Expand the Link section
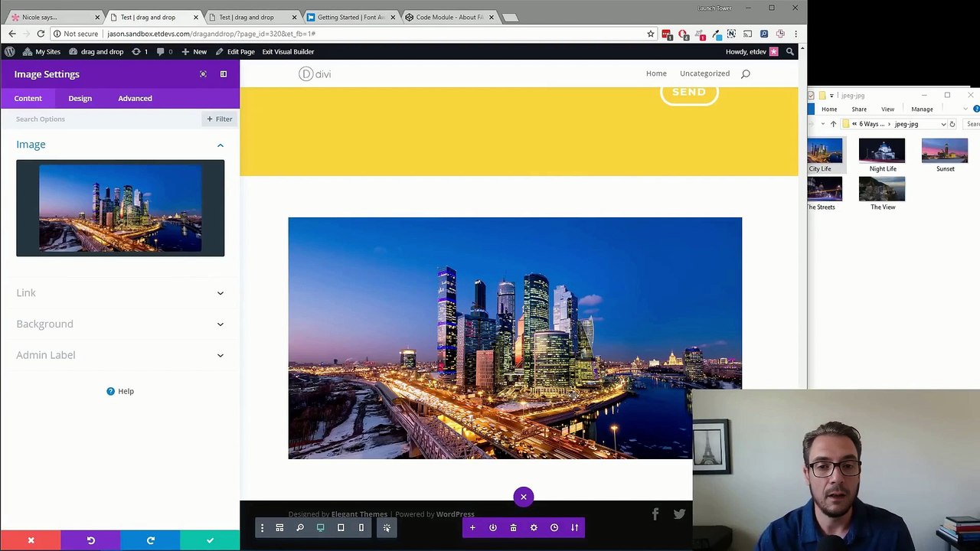The width and height of the screenshot is (980, 551). pos(120,292)
